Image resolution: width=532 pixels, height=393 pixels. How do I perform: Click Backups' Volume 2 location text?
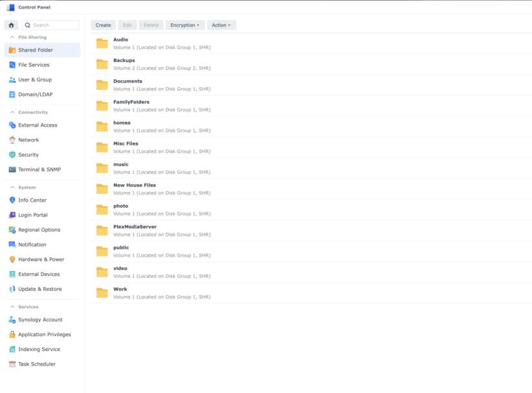162,68
